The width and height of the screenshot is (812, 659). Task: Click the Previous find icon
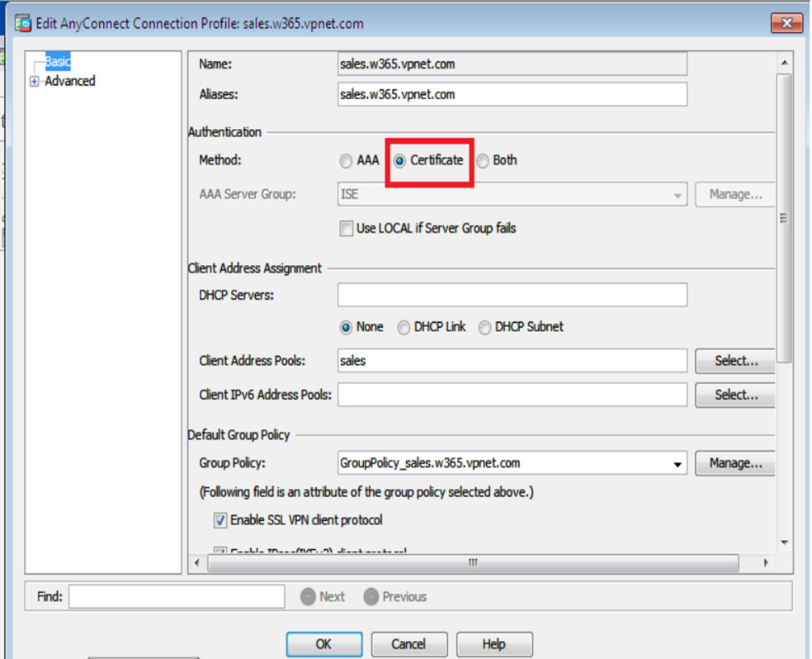click(371, 597)
